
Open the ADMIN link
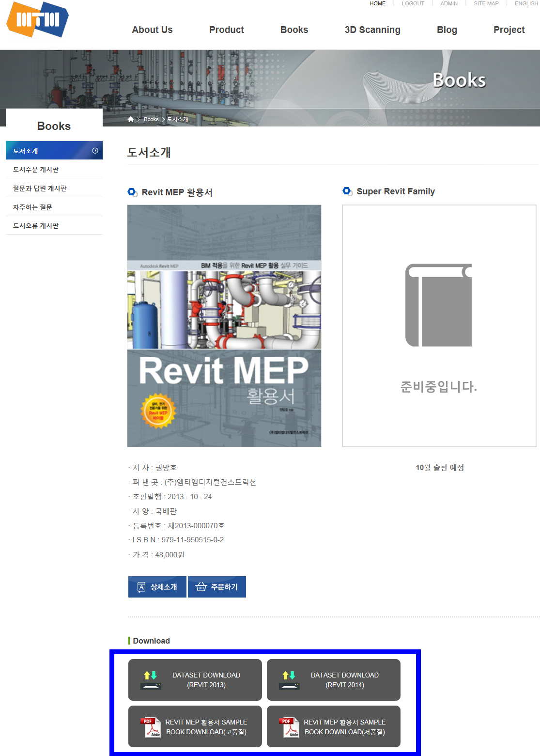tap(449, 3)
